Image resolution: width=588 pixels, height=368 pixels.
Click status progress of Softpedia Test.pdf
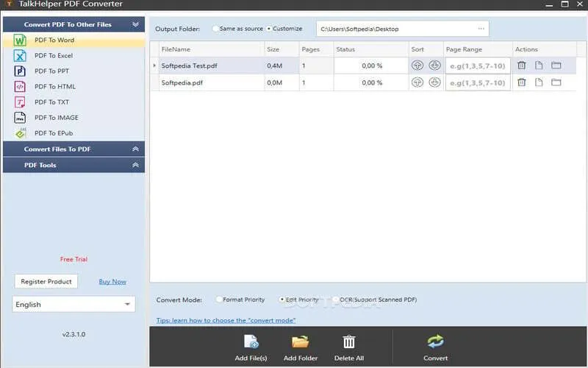point(371,66)
